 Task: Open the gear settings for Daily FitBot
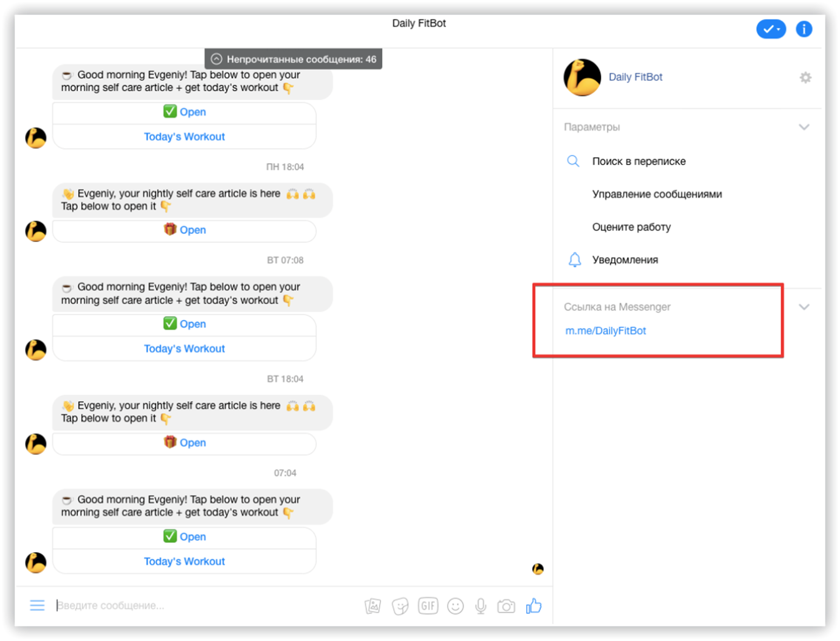click(805, 78)
